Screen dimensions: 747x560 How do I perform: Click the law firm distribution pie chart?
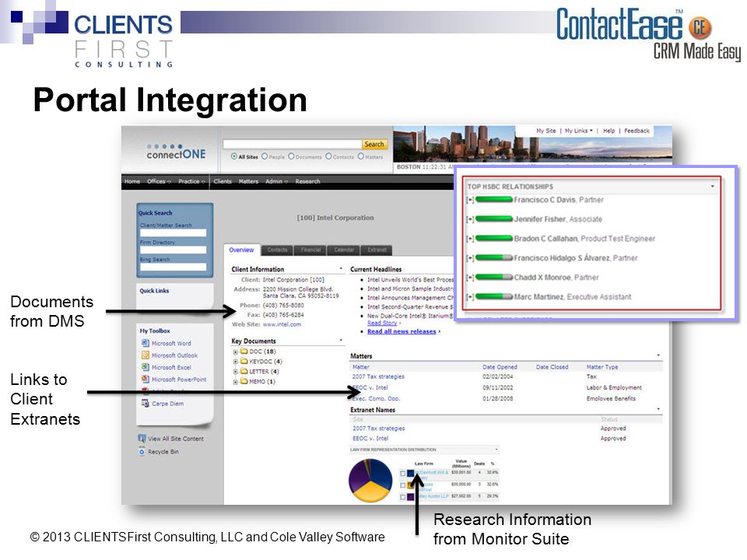tap(370, 481)
